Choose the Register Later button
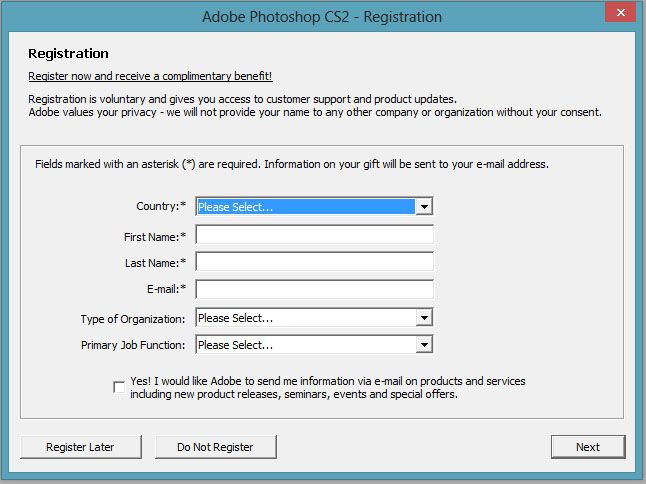The width and height of the screenshot is (646, 484). (81, 447)
